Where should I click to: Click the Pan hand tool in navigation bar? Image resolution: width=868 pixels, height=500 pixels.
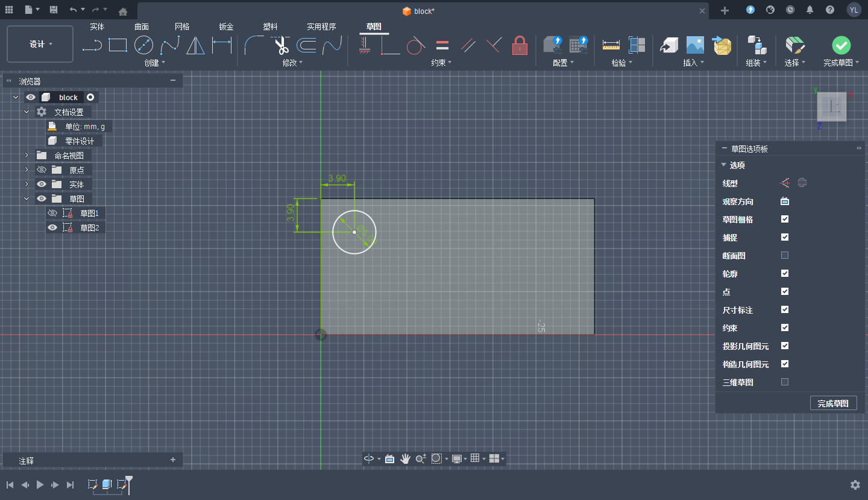pyautogui.click(x=405, y=459)
